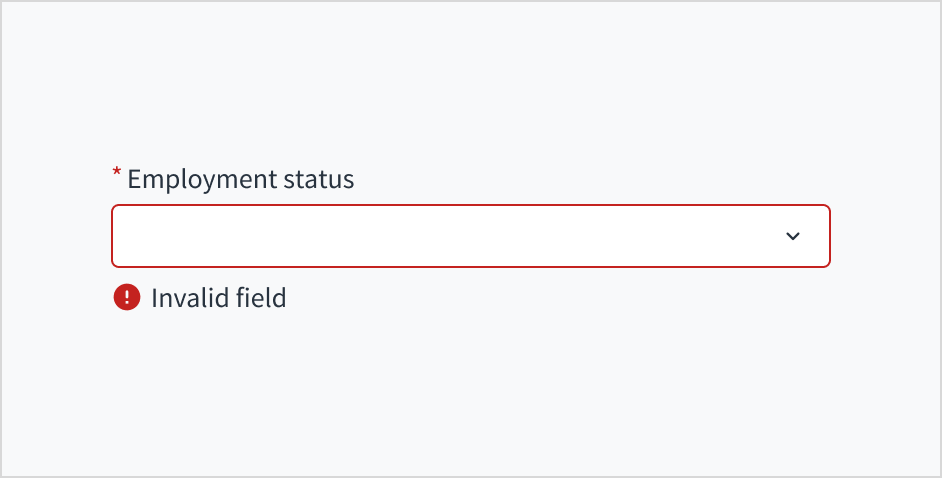Click the circular alert icon beside Invalid field
The image size is (942, 478).
[x=127, y=297]
